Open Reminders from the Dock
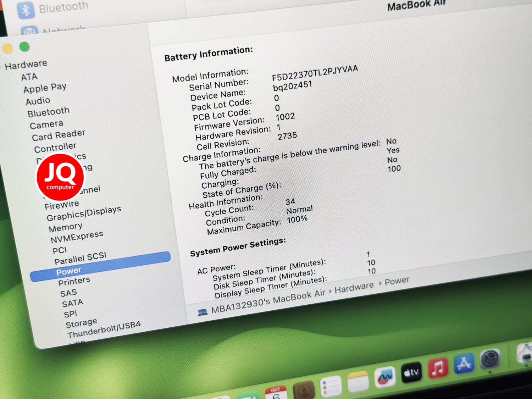 [331, 386]
